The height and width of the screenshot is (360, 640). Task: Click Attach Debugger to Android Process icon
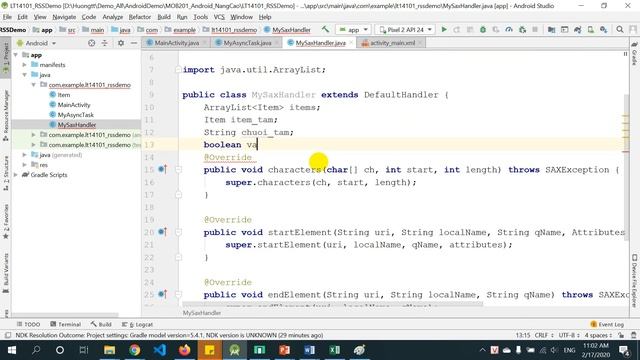click(522, 29)
